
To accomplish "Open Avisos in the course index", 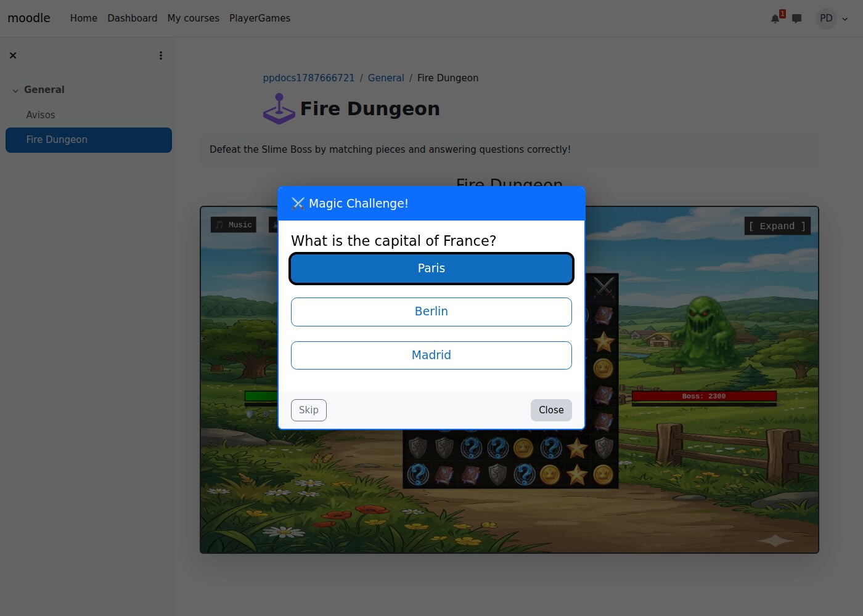I will pos(41,115).
